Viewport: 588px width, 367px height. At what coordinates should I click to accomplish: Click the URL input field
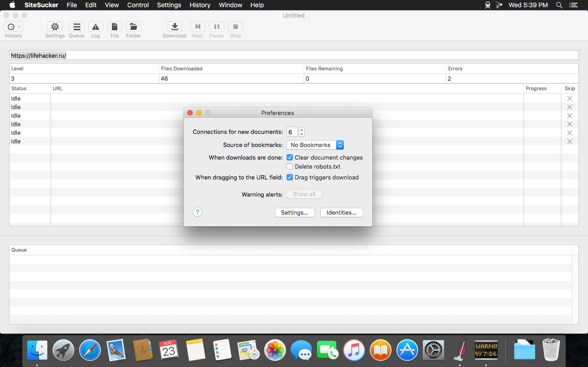pos(293,55)
